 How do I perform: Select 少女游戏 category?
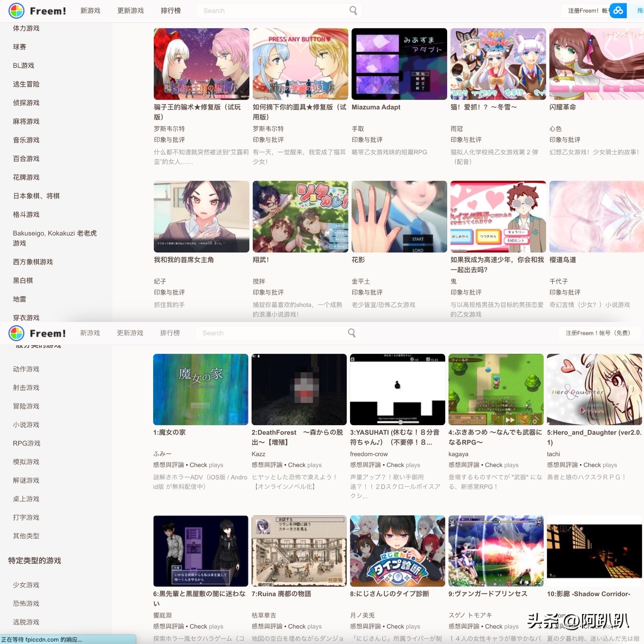pyautogui.click(x=26, y=585)
